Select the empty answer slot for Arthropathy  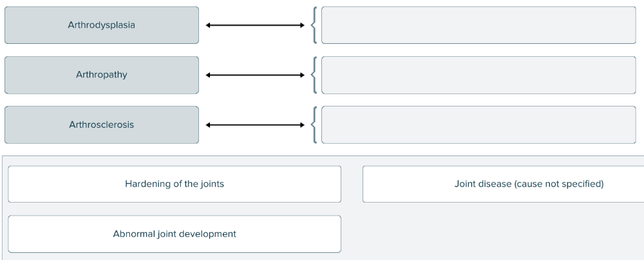pyautogui.click(x=478, y=75)
